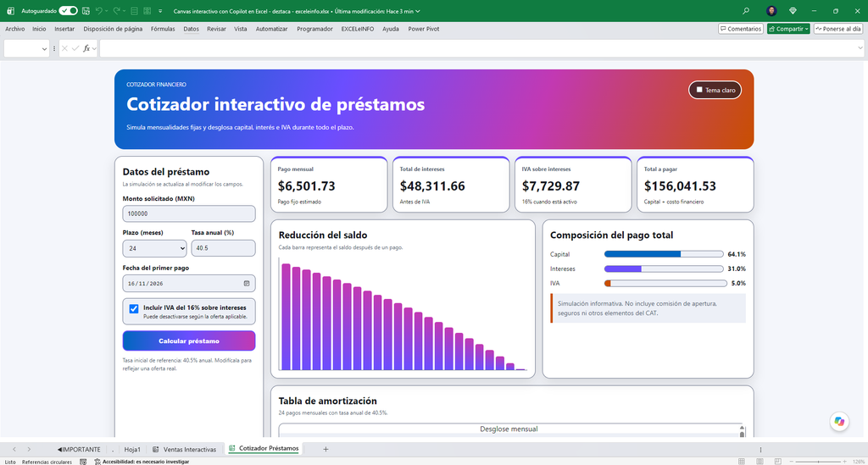Screen dimensions: 868x465
Task: Click the form icon in quick access toolbar
Action: [134, 11]
